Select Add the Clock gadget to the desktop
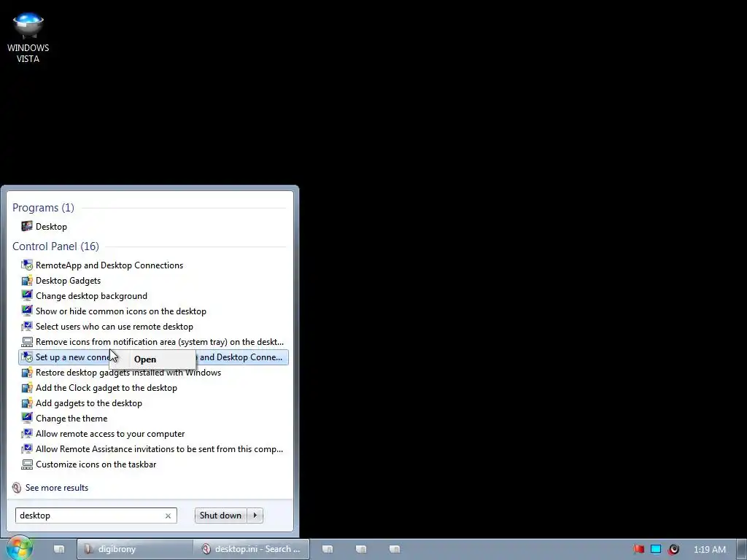 153,388
